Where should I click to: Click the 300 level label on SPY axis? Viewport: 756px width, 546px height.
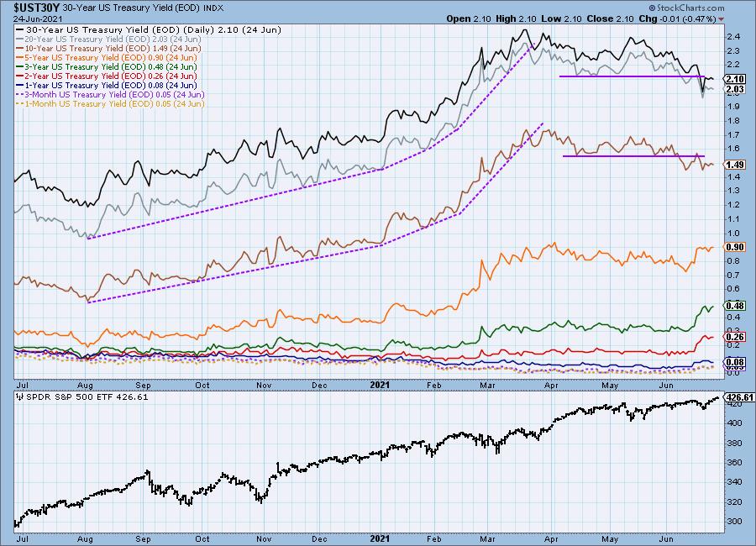[x=735, y=522]
